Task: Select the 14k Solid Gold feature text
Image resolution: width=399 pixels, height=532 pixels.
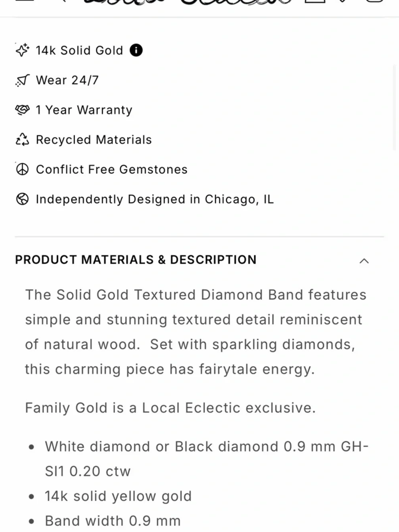Action: pos(79,51)
